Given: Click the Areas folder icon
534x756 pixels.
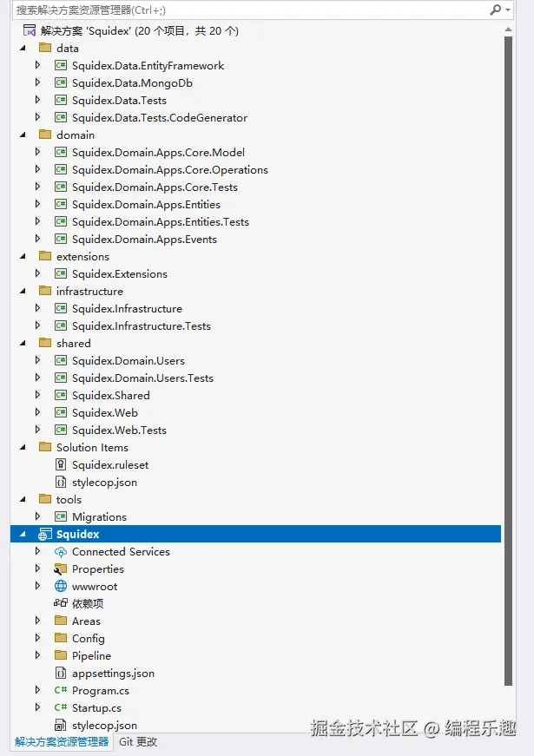Looking at the screenshot, I should click(60, 621).
